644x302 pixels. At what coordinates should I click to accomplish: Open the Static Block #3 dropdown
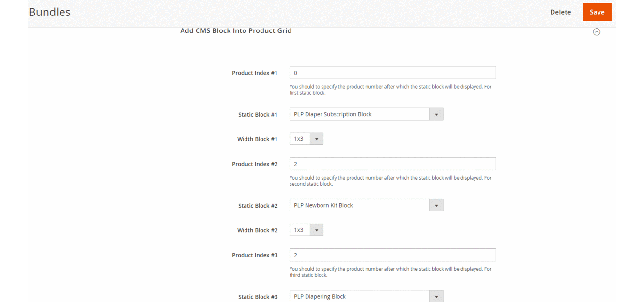point(366,296)
